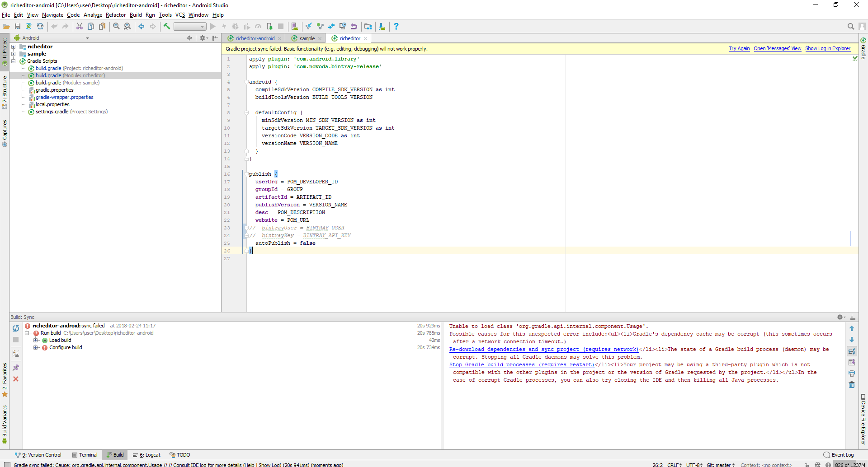Viewport: 868px width, 467px height.
Task: Toggle the Project tool window
Action: (x=5, y=52)
